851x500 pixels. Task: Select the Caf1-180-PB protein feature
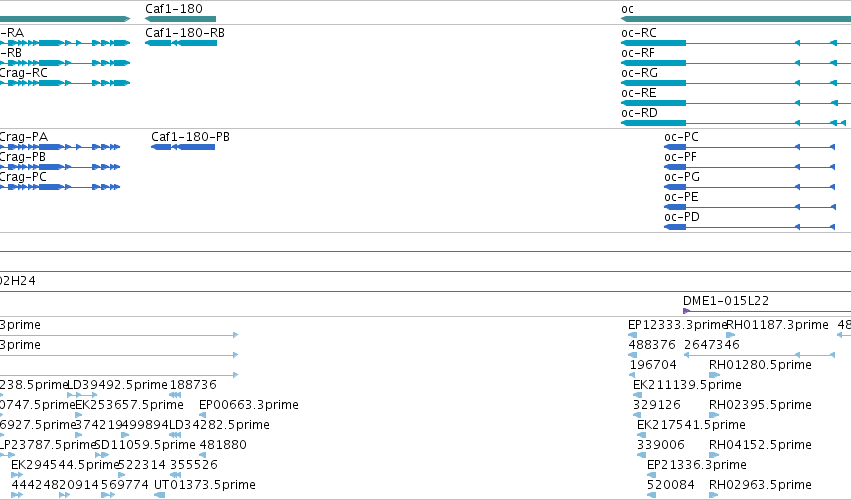click(x=183, y=147)
